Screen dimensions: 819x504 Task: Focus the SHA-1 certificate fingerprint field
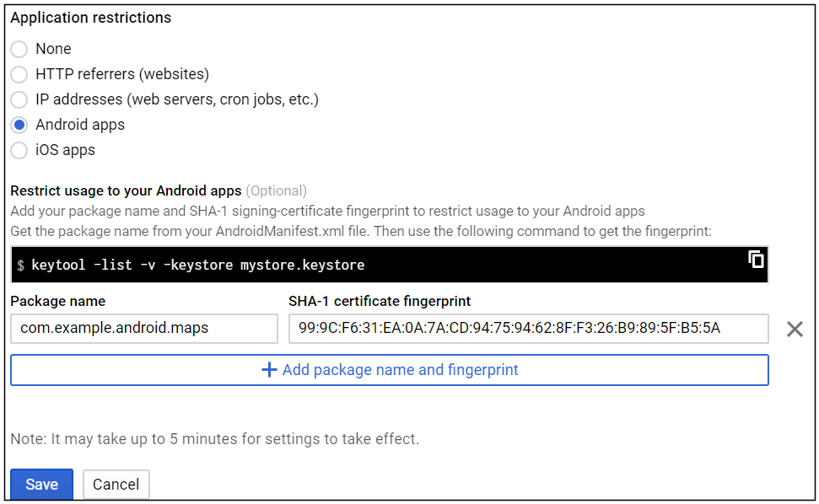coord(528,329)
